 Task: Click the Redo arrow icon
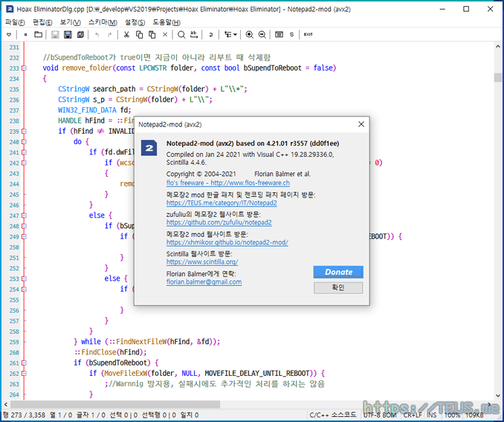(x=109, y=34)
